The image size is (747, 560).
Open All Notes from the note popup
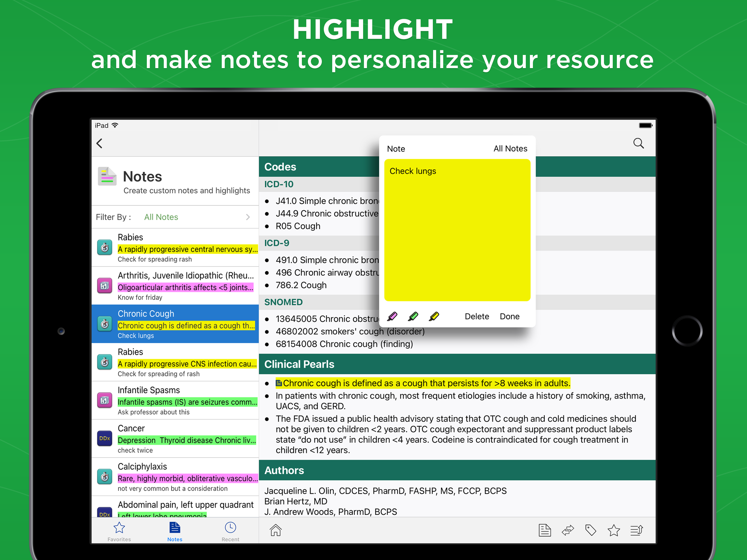(510, 148)
